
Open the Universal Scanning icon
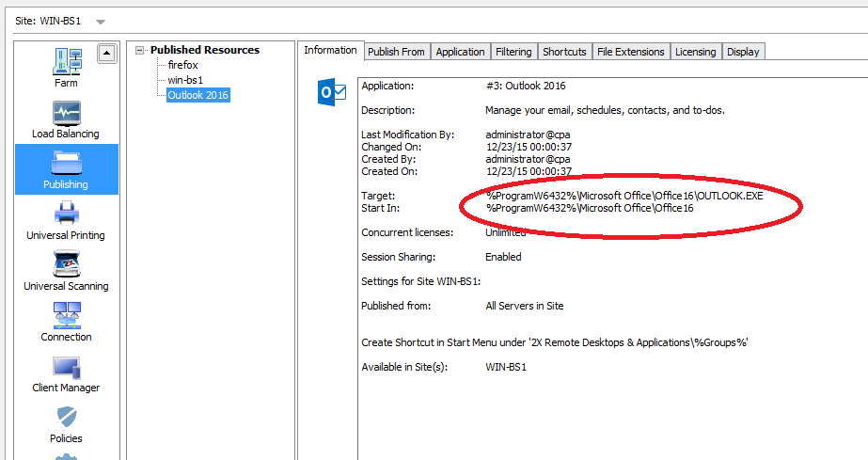(67, 264)
